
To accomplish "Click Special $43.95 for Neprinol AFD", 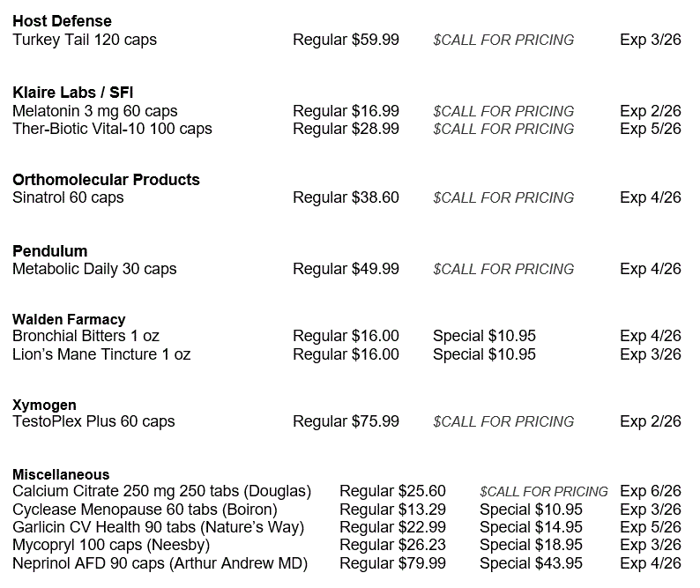I will pyautogui.click(x=531, y=563).
